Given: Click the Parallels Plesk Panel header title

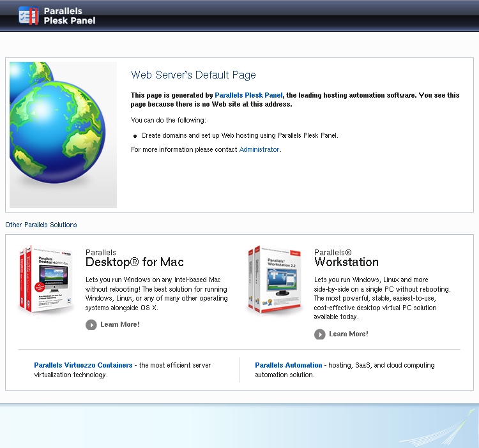Looking at the screenshot, I should 70,16.
